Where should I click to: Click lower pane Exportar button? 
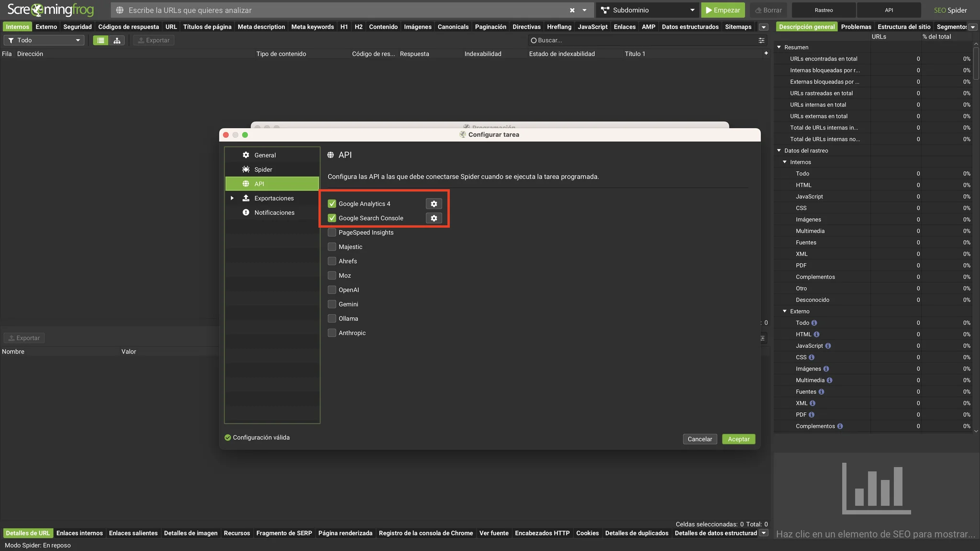point(24,338)
